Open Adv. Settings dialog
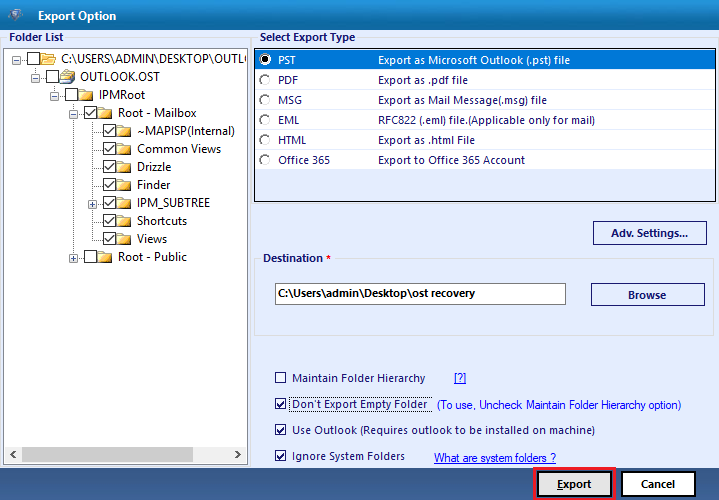Screen dimensions: 719x500 [x=649, y=233]
